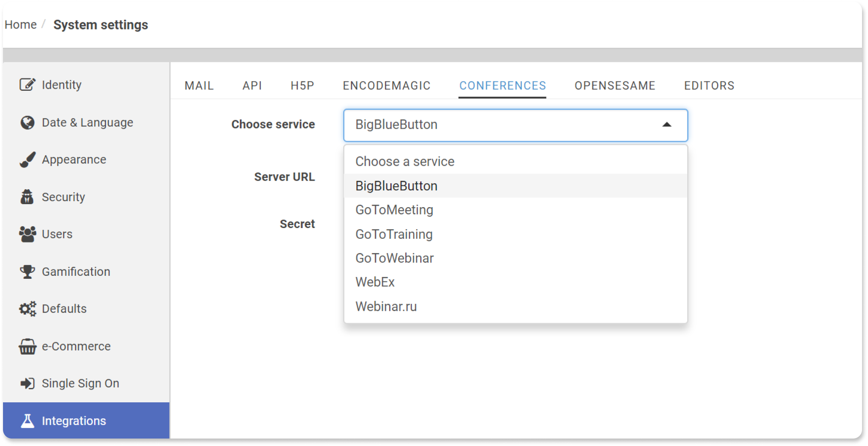
Task: Select WebEx as the service
Action: coord(515,282)
